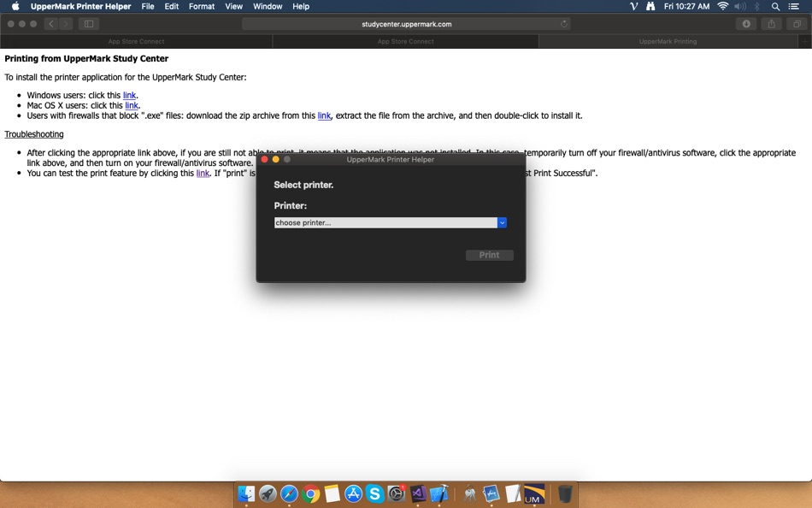Click the zip archive download link
The width and height of the screenshot is (812, 508).
pyautogui.click(x=324, y=115)
